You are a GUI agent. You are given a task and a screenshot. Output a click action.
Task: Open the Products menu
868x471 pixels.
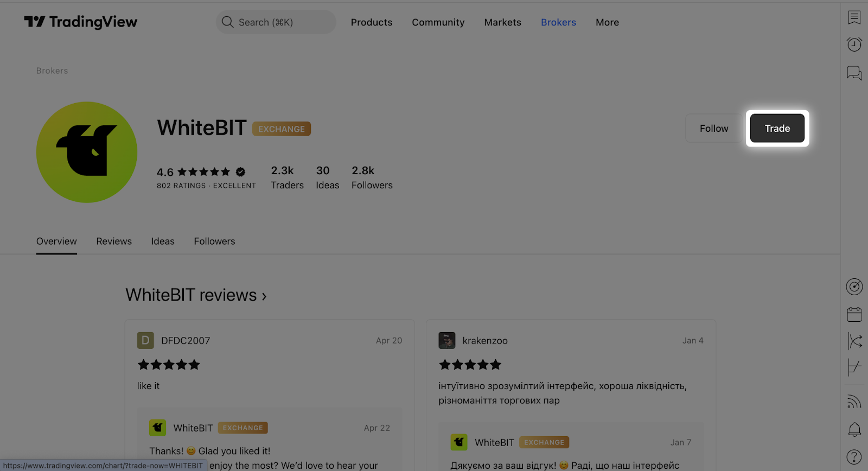click(x=372, y=22)
